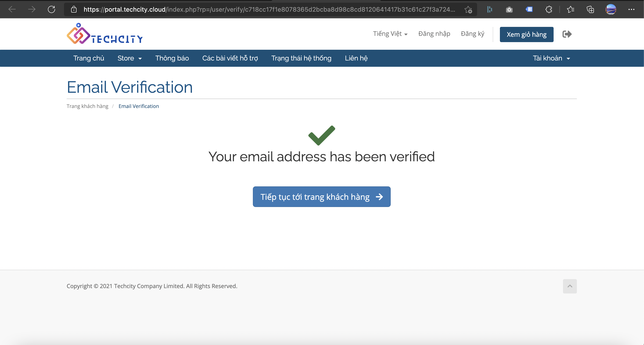644x345 pixels.
Task: View site info via the lock icon
Action: pyautogui.click(x=74, y=9)
